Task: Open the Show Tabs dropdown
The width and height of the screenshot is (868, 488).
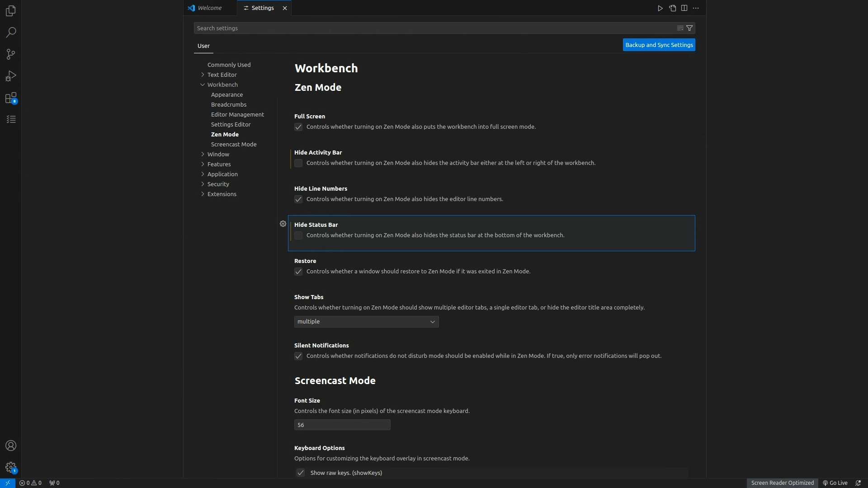Action: click(366, 322)
